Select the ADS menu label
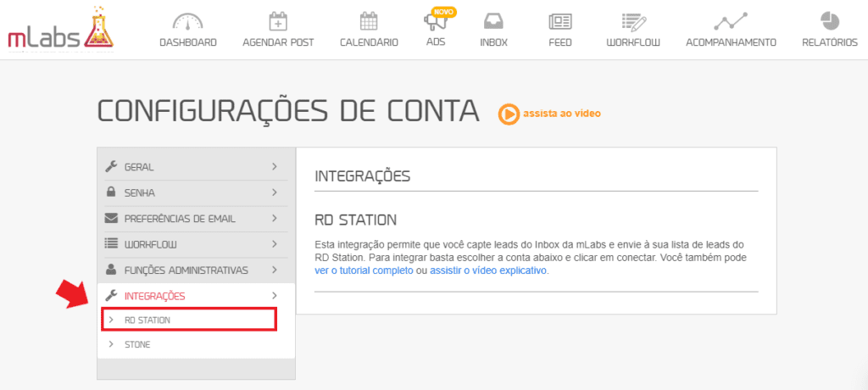Viewport: 868px width, 390px height. point(436,42)
